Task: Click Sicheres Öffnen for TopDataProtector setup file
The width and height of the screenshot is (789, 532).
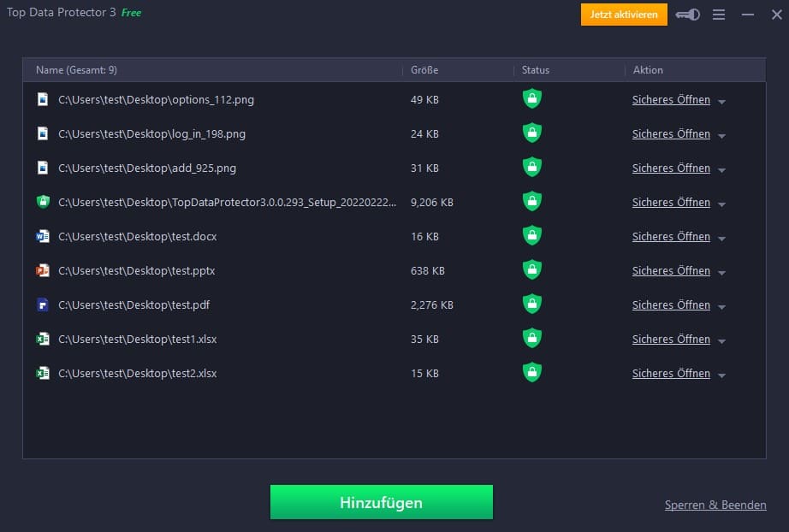Action: pos(671,202)
